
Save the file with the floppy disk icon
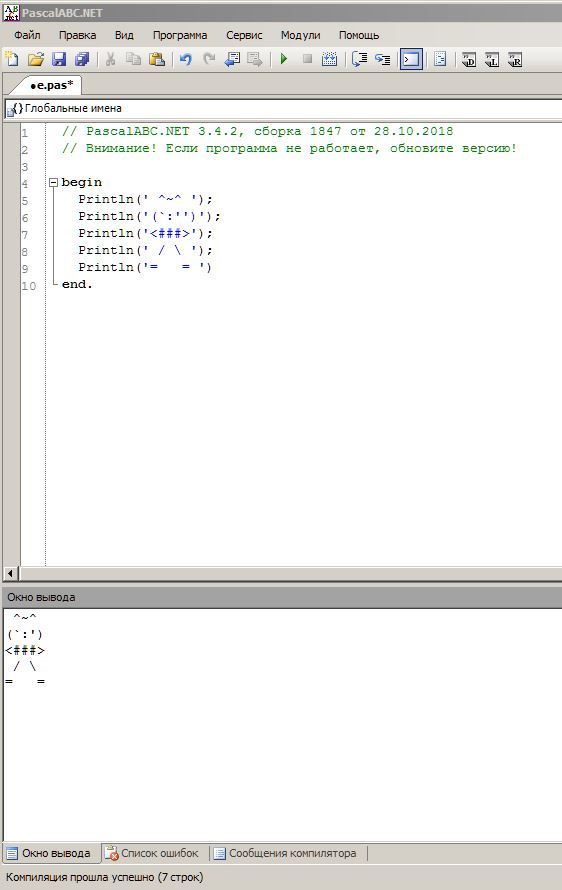point(59,59)
